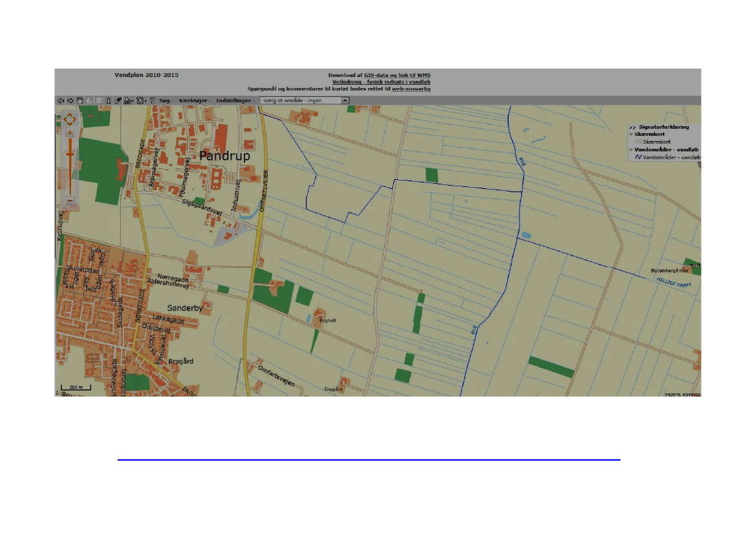Open 'Vejledning - fysisk indsats i vandløb' link
Screen dimensions: 756x535
381,82
